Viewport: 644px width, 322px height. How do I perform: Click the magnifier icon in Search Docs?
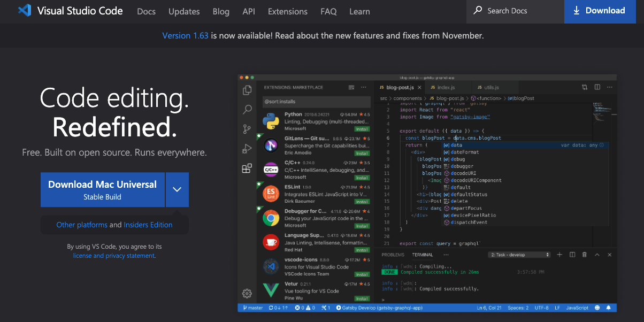[x=478, y=11]
